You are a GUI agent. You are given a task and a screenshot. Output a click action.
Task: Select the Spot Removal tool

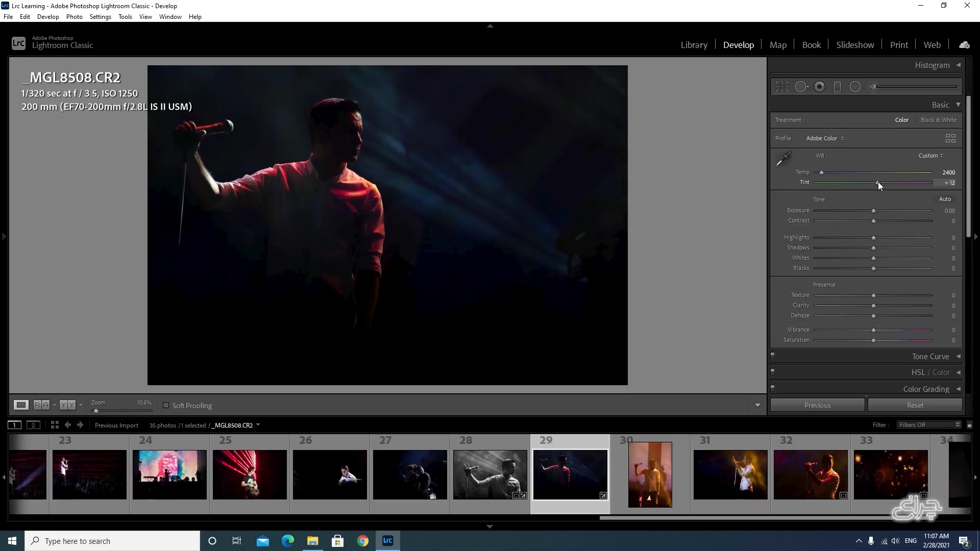[x=801, y=87]
